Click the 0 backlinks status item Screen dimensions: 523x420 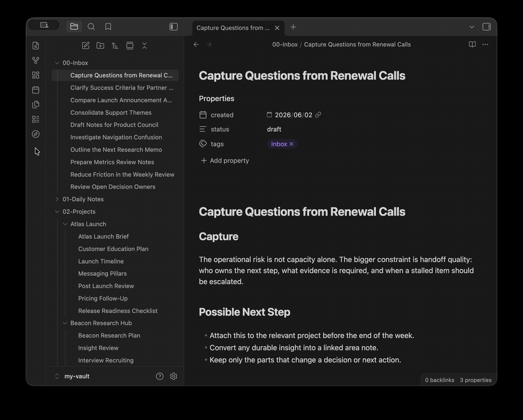click(x=440, y=380)
